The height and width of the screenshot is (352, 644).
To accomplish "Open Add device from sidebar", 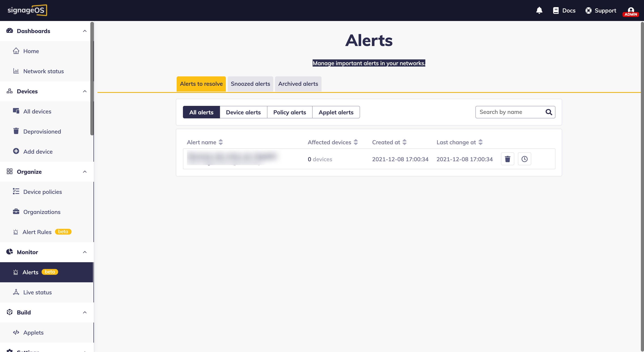I will [x=38, y=151].
